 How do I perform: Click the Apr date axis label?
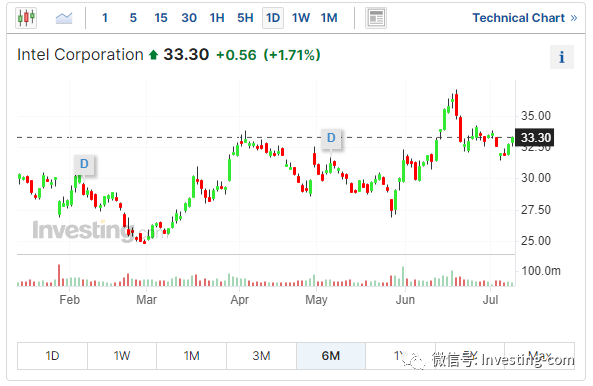pyautogui.click(x=240, y=300)
